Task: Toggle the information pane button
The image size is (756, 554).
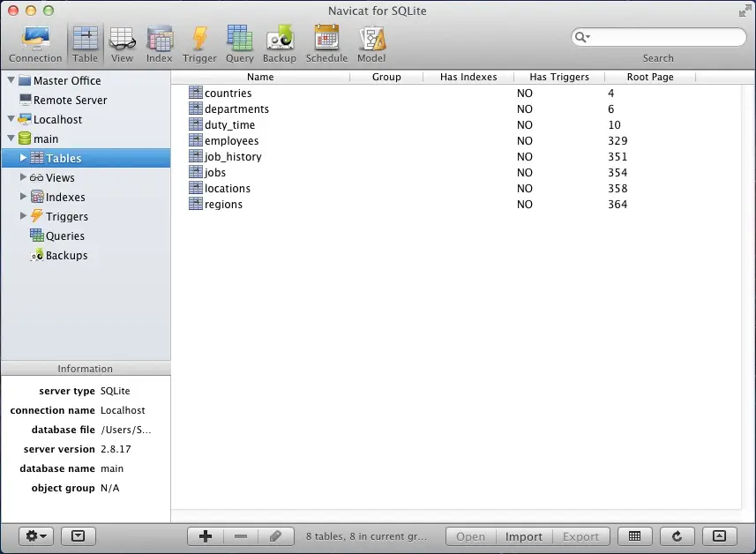Action: [x=79, y=535]
